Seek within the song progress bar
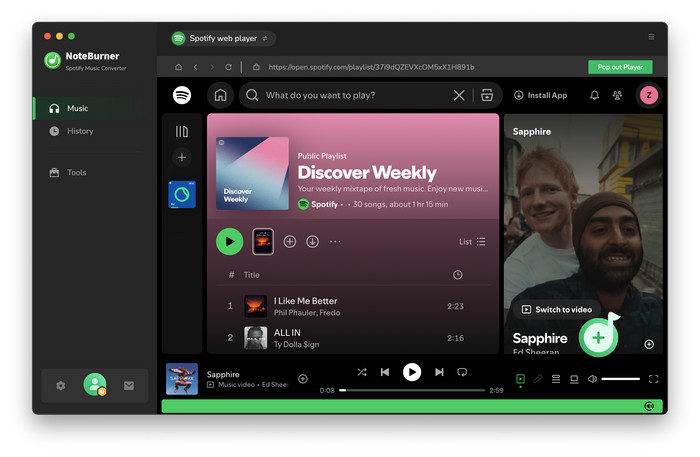 [x=412, y=390]
